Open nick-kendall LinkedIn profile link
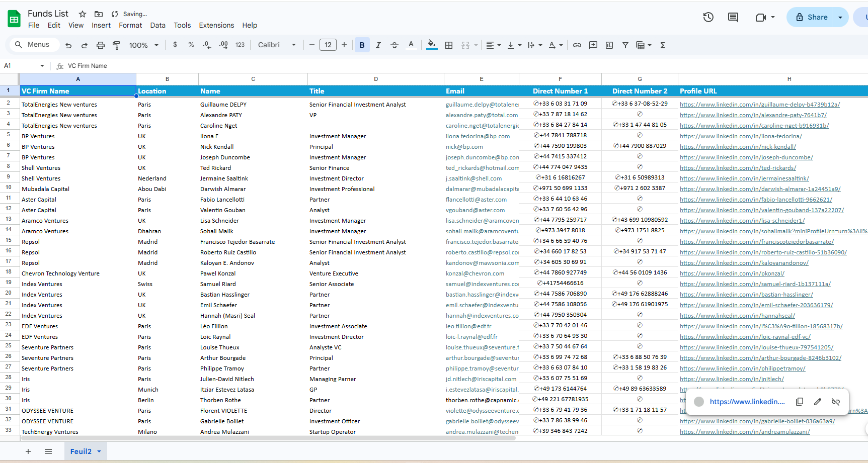Image resolution: width=868 pixels, height=463 pixels. (x=738, y=147)
